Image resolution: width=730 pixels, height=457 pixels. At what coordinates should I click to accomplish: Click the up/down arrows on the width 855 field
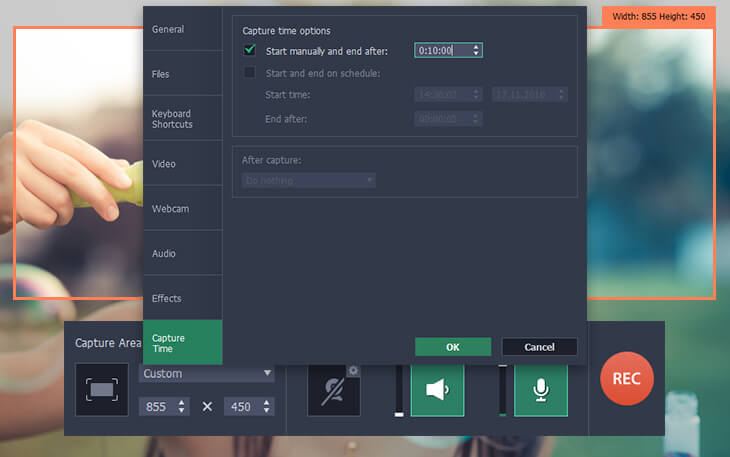point(181,406)
